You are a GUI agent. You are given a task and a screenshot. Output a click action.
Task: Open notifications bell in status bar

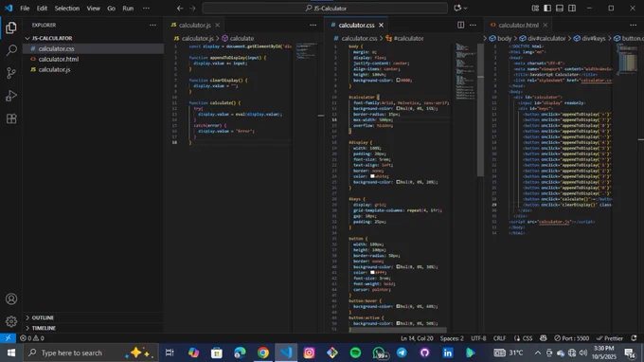[634, 338]
